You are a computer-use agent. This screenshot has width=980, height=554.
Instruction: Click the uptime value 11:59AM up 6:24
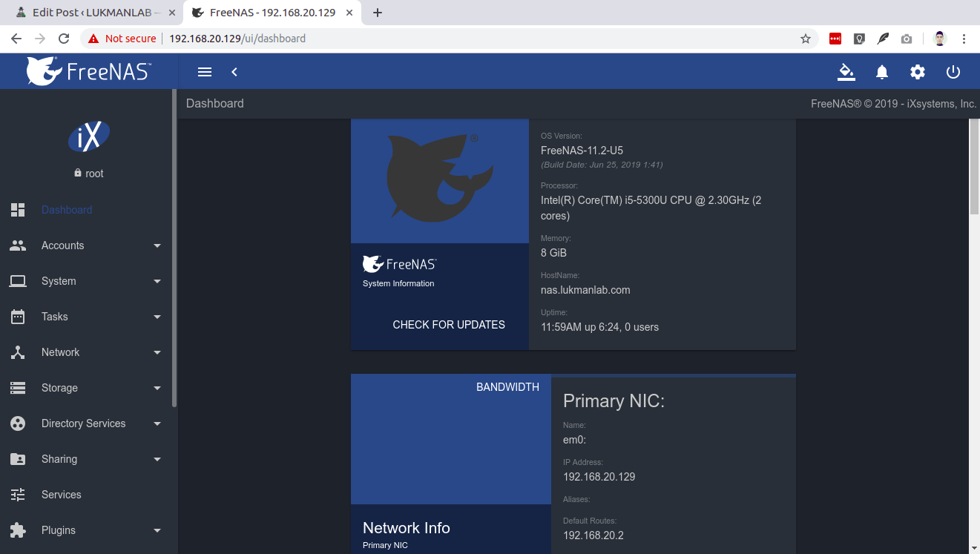[599, 327]
